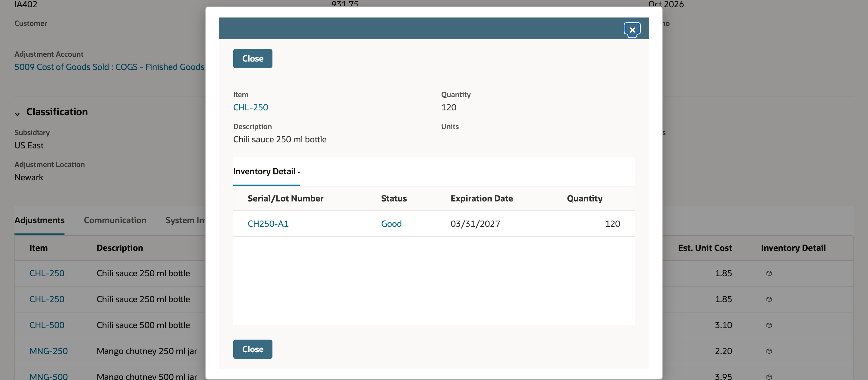This screenshot has height=380, width=868.
Task: Click Mango chutney 250 ml jar description
Action: tap(146, 351)
